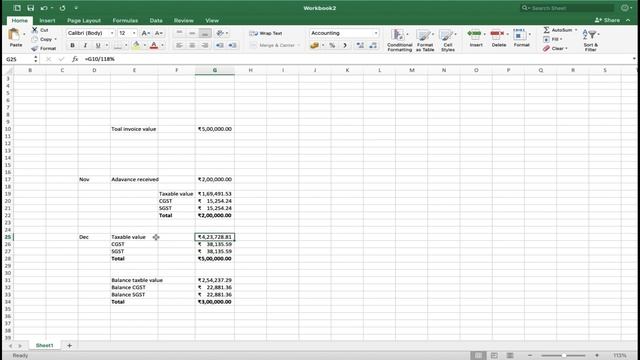Image resolution: width=640 pixels, height=360 pixels.
Task: Apply the percent style icon
Action: (x=332, y=45)
